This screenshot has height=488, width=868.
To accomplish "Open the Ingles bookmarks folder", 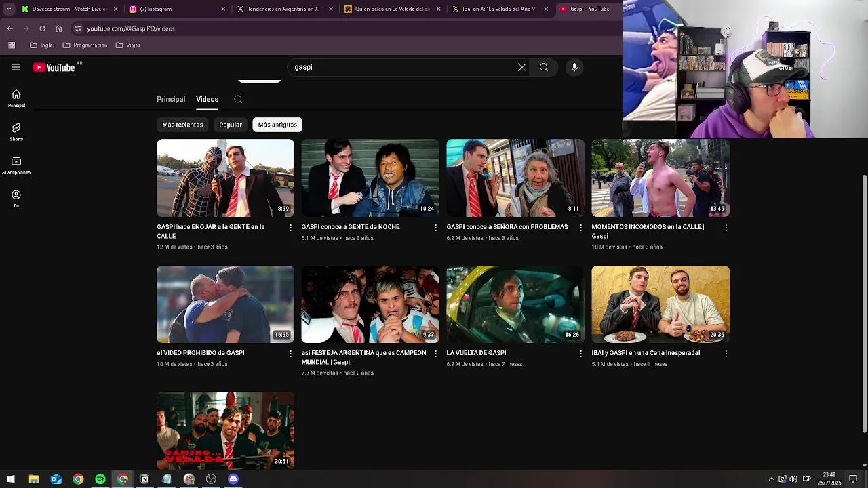I will [42, 45].
